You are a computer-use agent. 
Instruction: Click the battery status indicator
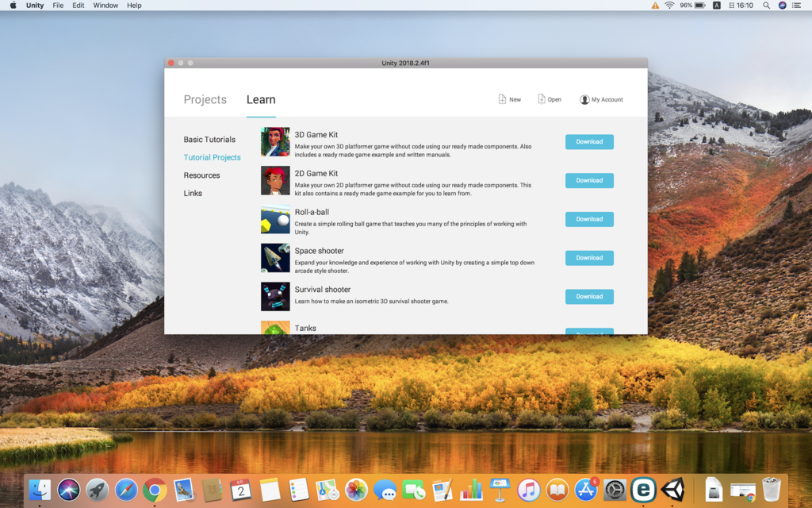tap(693, 6)
